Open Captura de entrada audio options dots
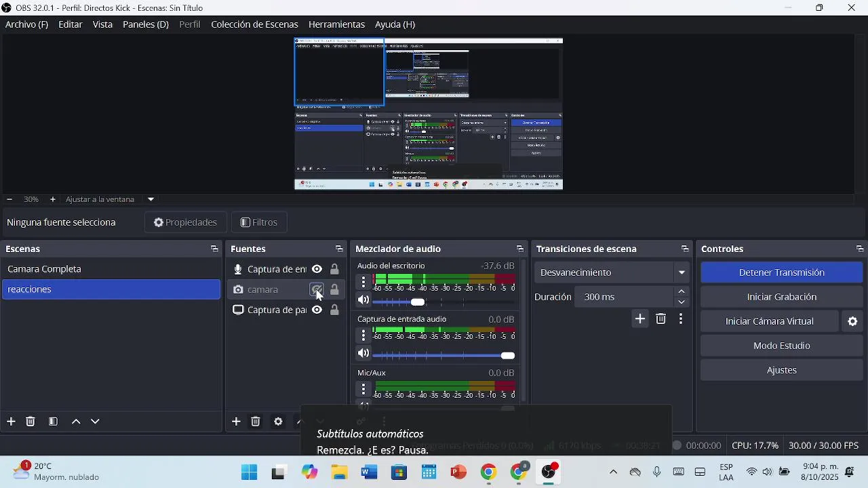868x488 pixels. tap(363, 335)
